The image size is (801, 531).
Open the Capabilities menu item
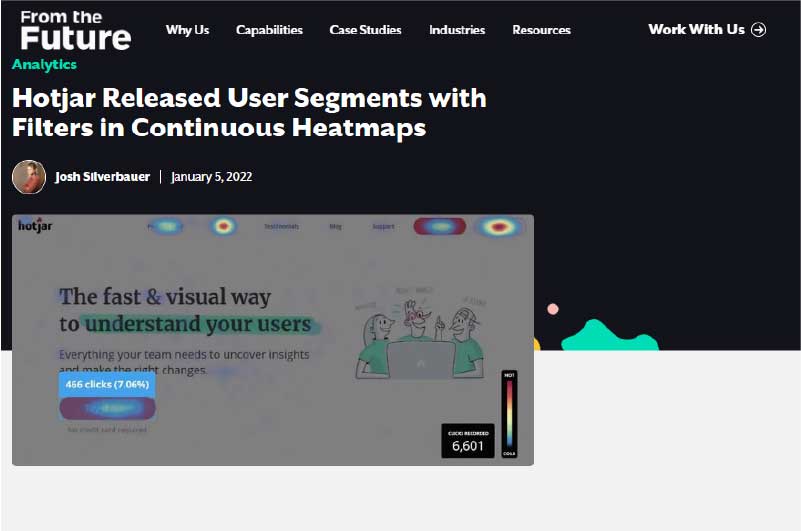point(269,30)
